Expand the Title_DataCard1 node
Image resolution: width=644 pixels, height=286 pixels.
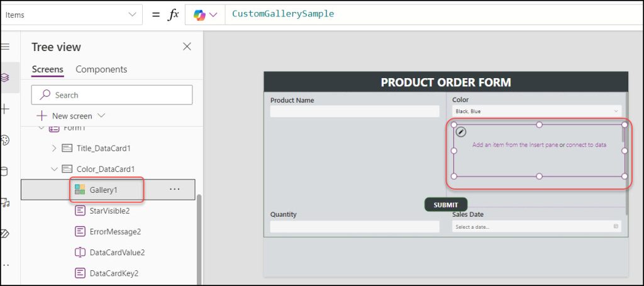(54, 148)
